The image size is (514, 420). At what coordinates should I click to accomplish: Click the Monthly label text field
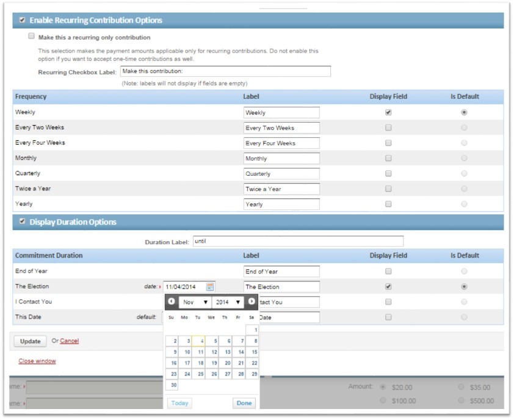click(x=281, y=158)
